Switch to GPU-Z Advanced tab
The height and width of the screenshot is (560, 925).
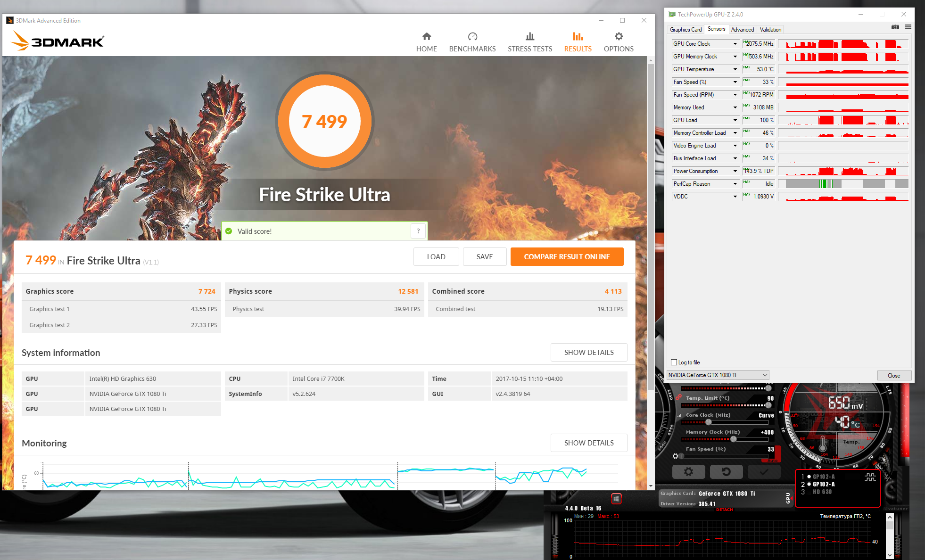(x=742, y=30)
